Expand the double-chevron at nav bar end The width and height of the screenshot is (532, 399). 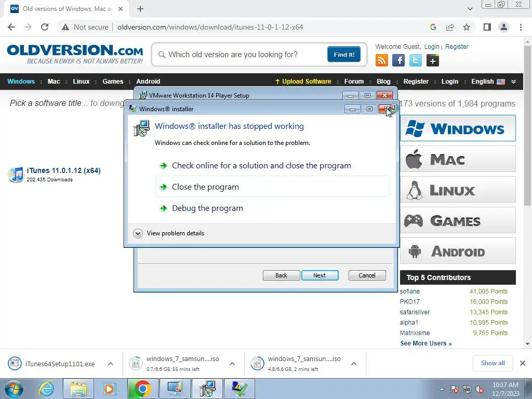point(513,82)
